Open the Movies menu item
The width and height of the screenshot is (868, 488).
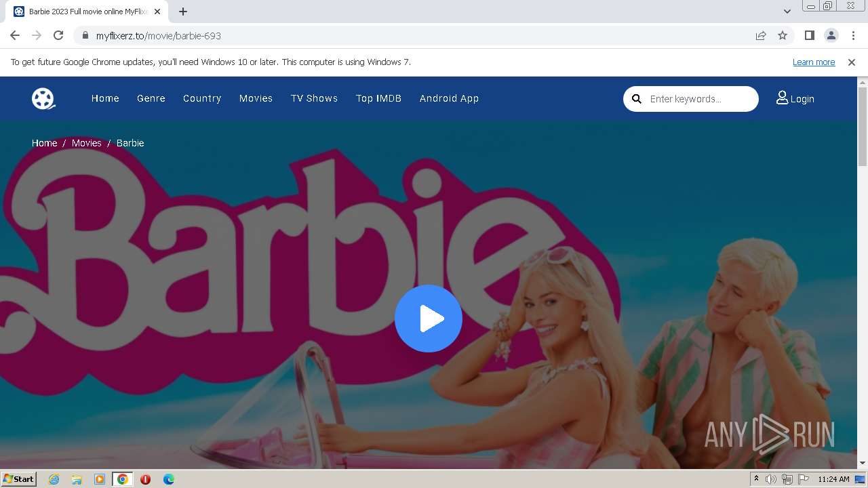coord(256,98)
